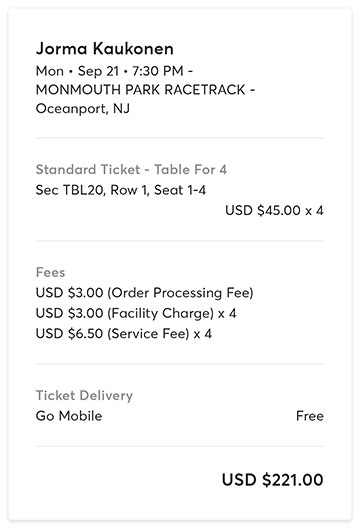Click the divider below the event details
Viewport: 360px width, 528px height.
point(180,138)
